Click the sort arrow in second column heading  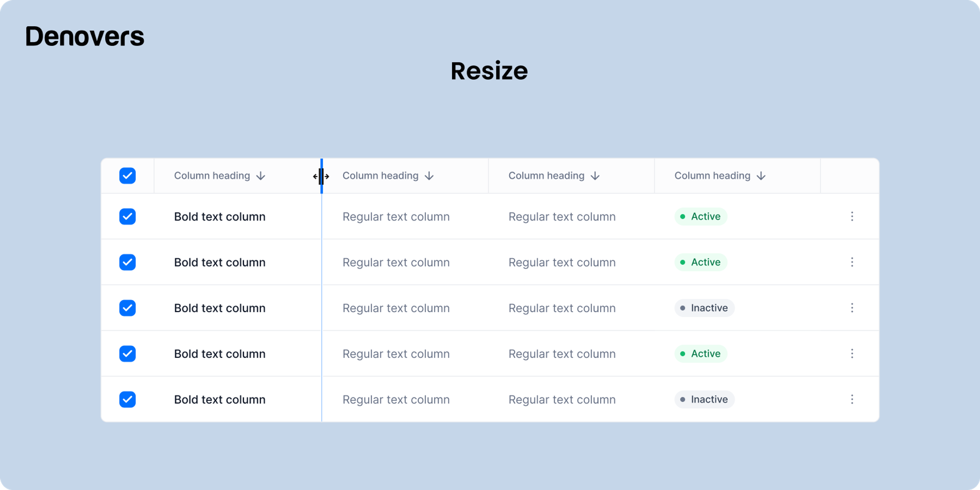point(429,176)
